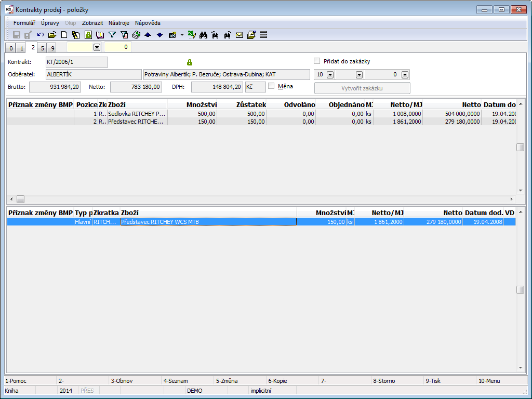Open the dropdown arrow next to camera icon
532x399 pixels.
[182, 35]
